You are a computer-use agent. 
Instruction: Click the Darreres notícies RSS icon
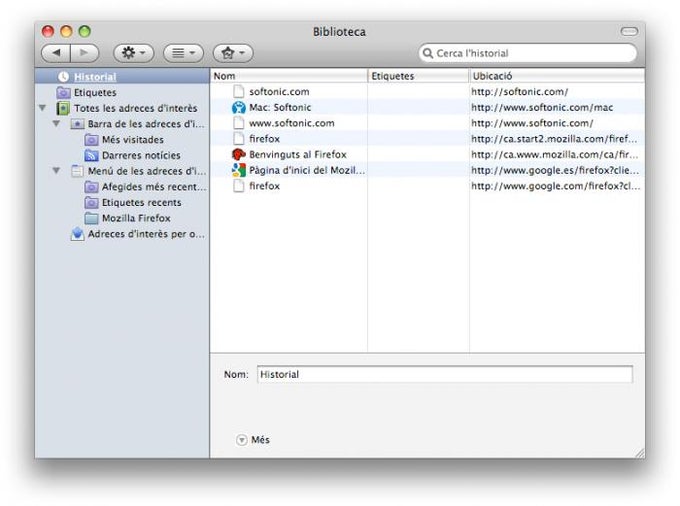pyautogui.click(x=91, y=155)
